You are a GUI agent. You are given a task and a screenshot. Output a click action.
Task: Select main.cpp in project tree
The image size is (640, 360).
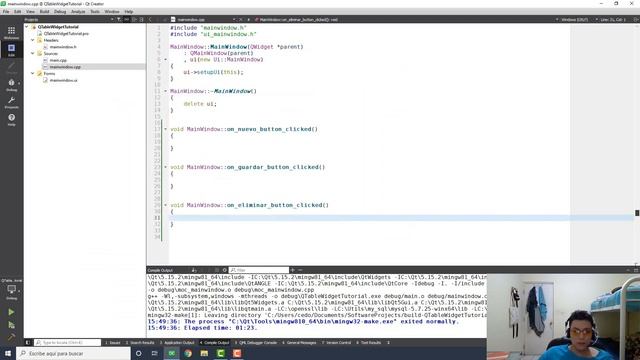point(58,60)
